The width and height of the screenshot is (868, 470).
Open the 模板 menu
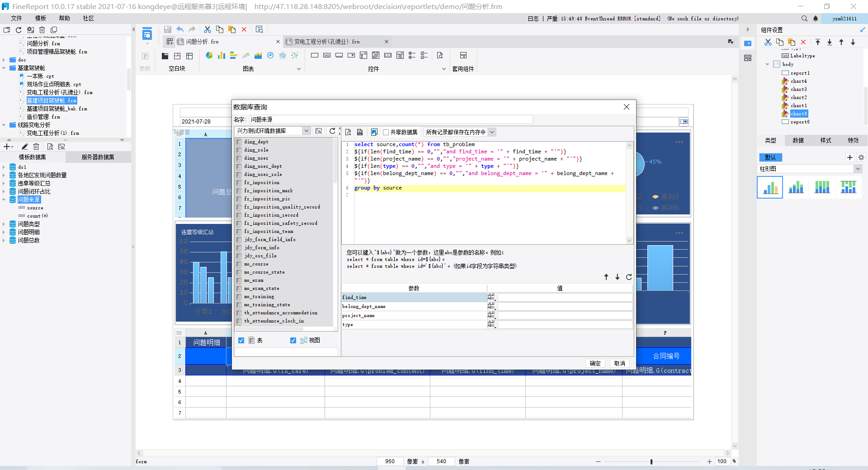pyautogui.click(x=41, y=18)
